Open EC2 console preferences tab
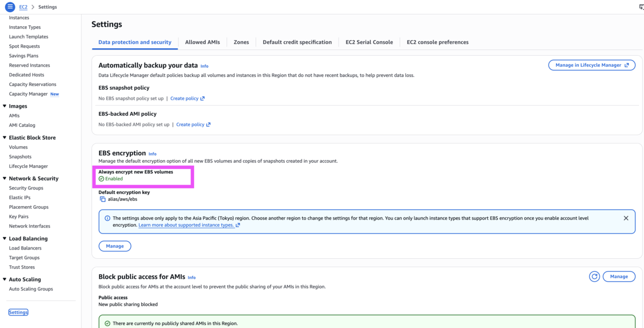644x328 pixels. coord(437,42)
